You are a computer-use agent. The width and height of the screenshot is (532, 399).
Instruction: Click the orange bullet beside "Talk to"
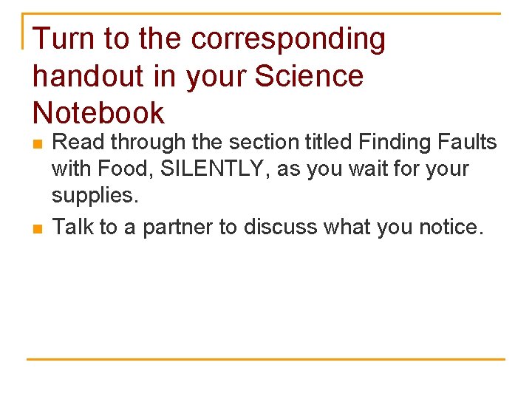click(38, 229)
